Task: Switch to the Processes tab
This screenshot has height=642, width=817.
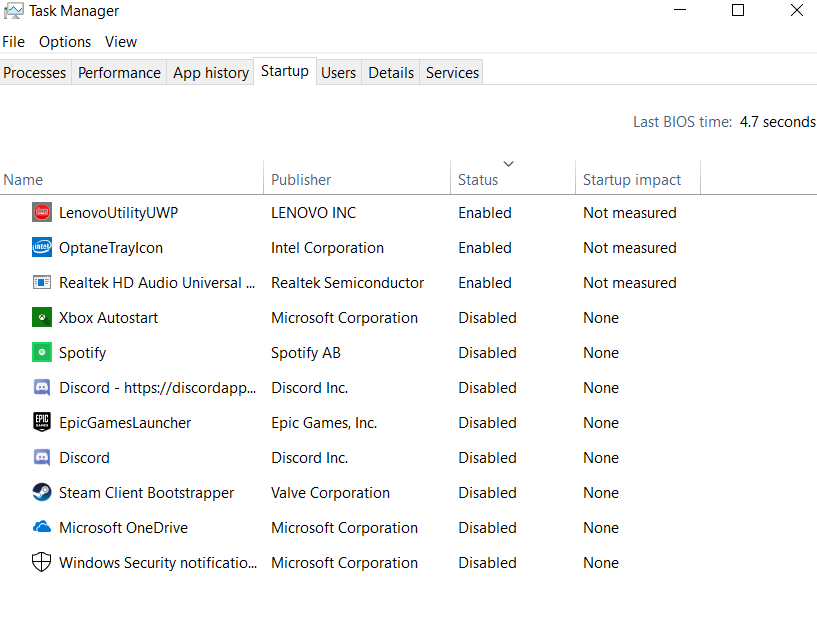Action: (35, 72)
